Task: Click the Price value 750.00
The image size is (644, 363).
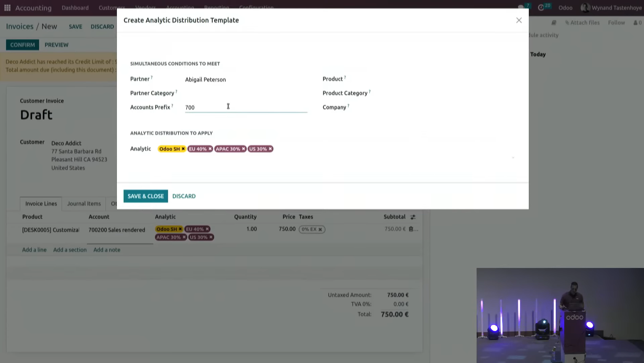Action: (x=287, y=229)
